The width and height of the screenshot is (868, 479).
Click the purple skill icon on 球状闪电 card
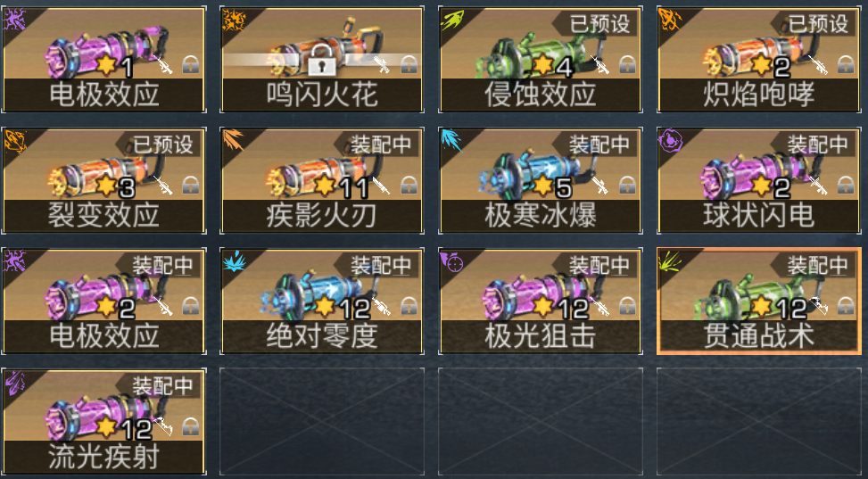[x=670, y=141]
